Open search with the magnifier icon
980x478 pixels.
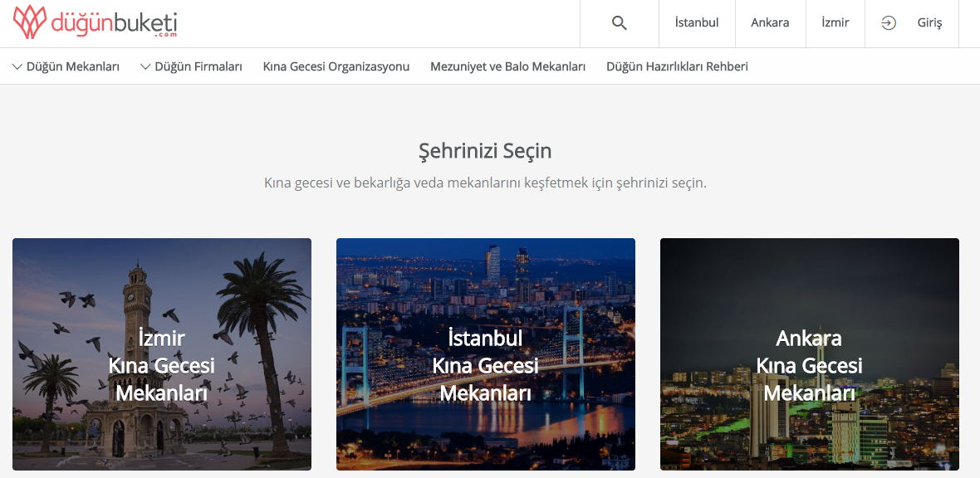coord(619,23)
